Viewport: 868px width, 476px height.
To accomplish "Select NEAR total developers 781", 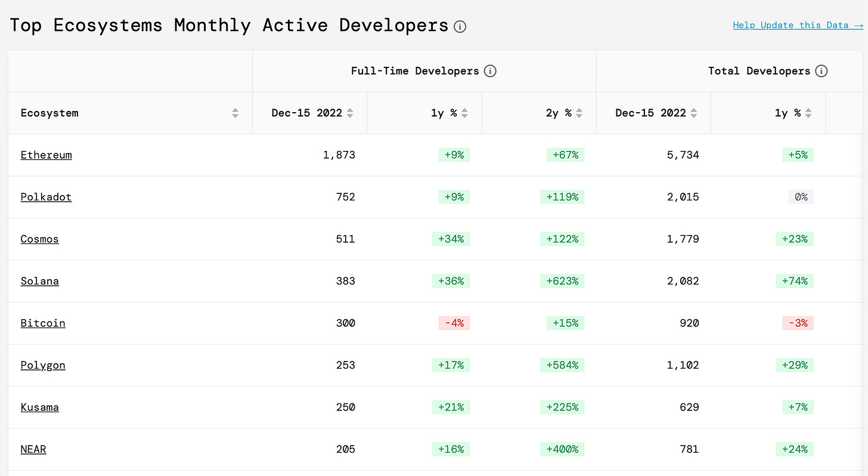I will tap(689, 449).
